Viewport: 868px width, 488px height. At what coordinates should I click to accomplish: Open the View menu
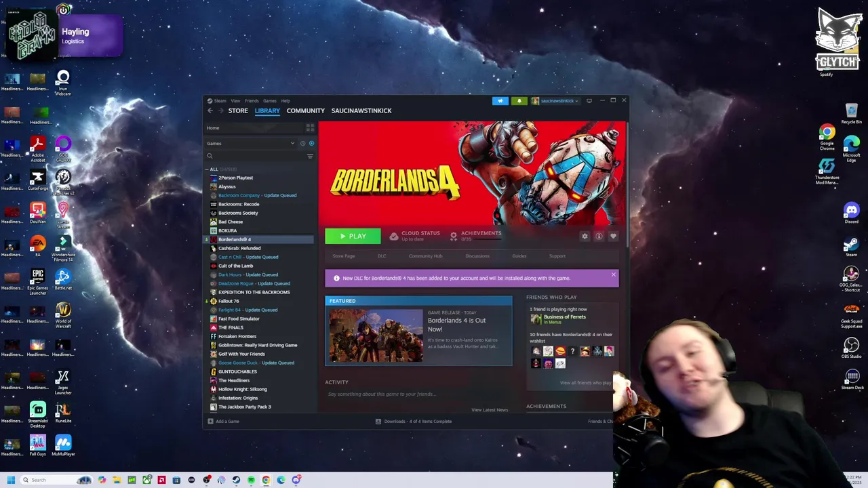tap(235, 101)
